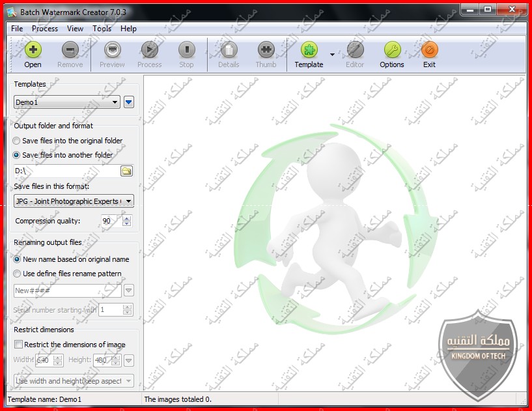Screen dimensions: 532x411
Task: Check Restrict the dimensions of image
Action: [x=70, y=345]
